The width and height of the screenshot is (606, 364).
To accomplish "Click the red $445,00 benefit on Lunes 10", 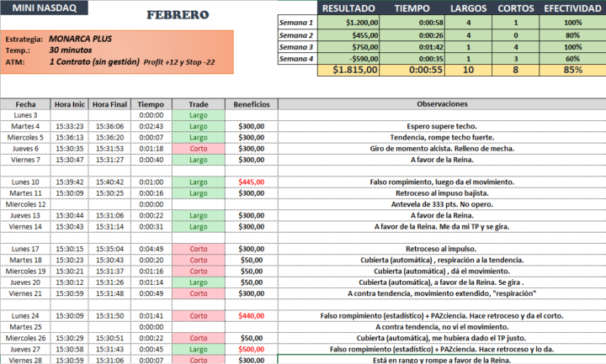I will [x=252, y=182].
